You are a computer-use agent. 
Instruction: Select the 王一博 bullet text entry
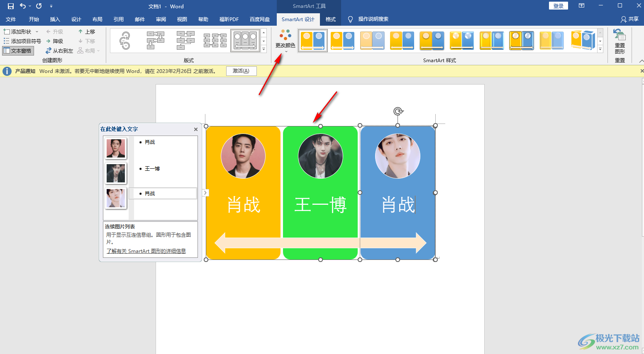click(x=152, y=169)
